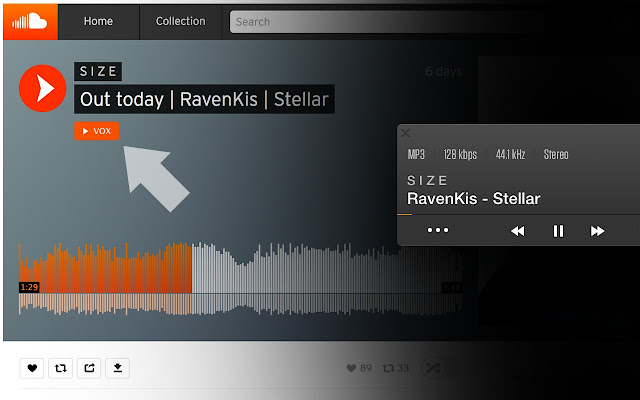The image size is (640, 400).
Task: Open the Collection tab
Action: pos(180,22)
